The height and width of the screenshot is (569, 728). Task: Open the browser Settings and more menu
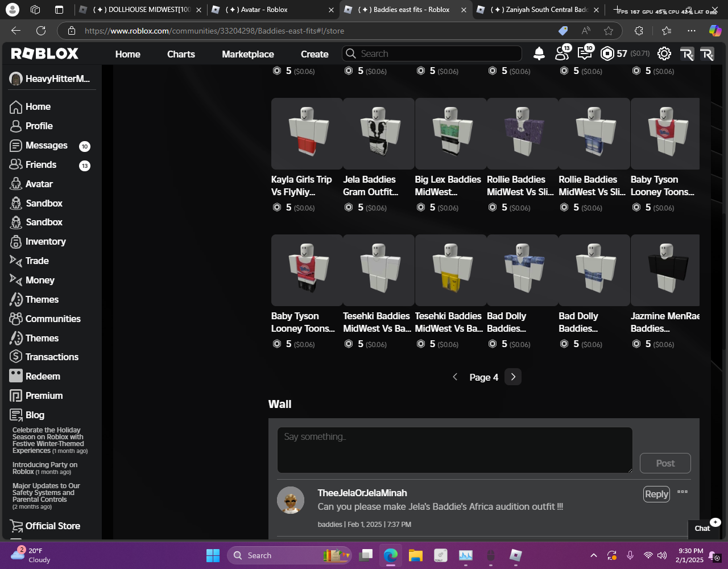691,31
